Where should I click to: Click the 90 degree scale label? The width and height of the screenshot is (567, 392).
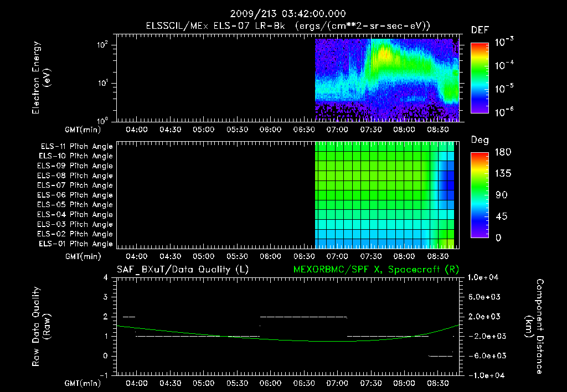pos(502,195)
